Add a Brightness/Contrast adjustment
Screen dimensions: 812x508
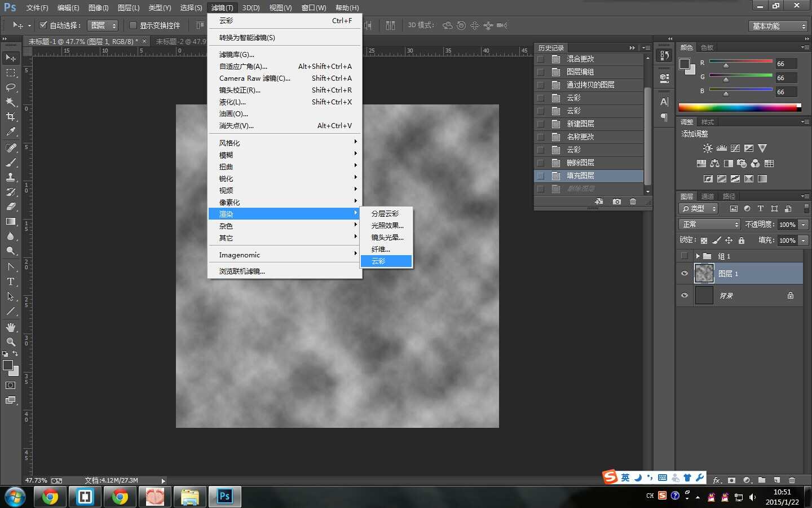(x=708, y=148)
